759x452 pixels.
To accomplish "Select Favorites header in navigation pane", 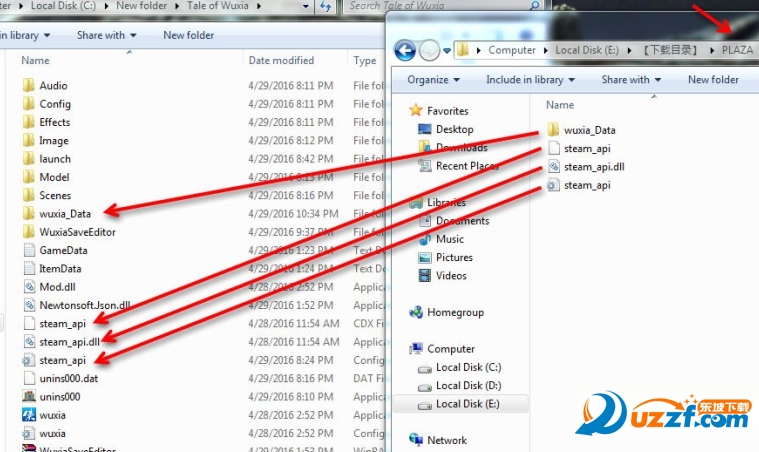I will pos(447,111).
